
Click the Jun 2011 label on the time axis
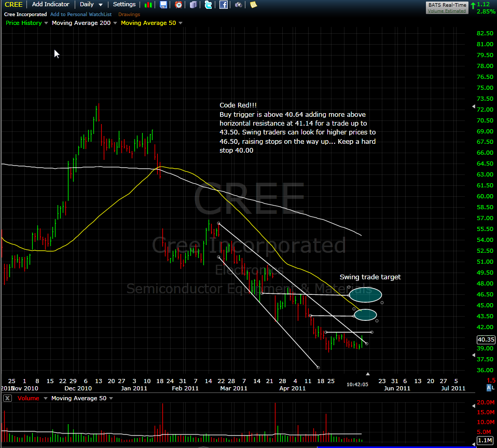coord(397,388)
